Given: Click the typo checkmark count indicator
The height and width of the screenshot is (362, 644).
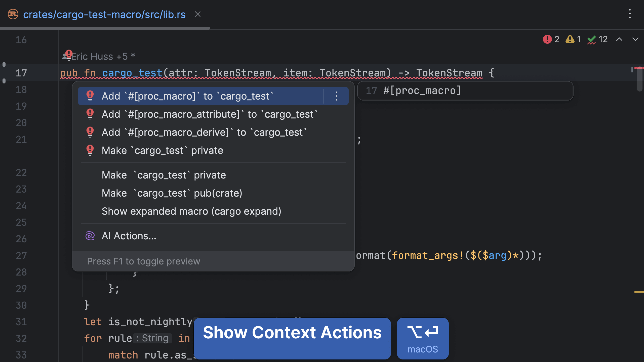Looking at the screenshot, I should click(597, 39).
